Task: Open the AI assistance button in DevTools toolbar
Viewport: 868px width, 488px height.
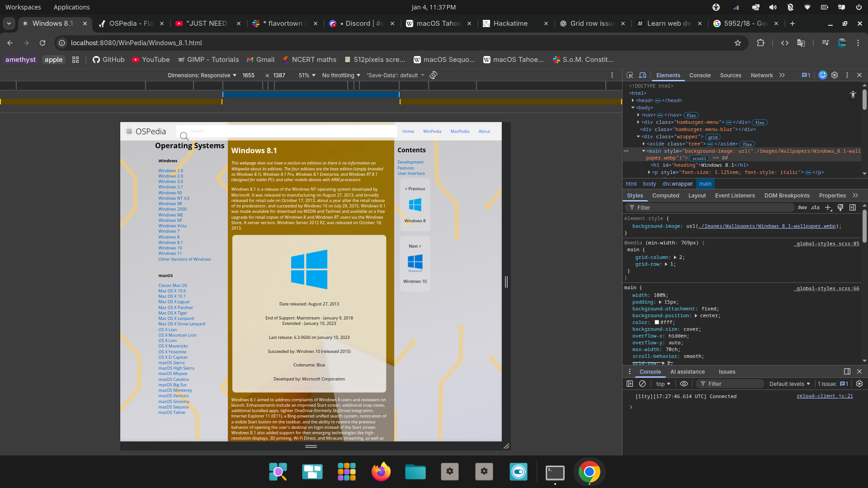Action: click(822, 75)
